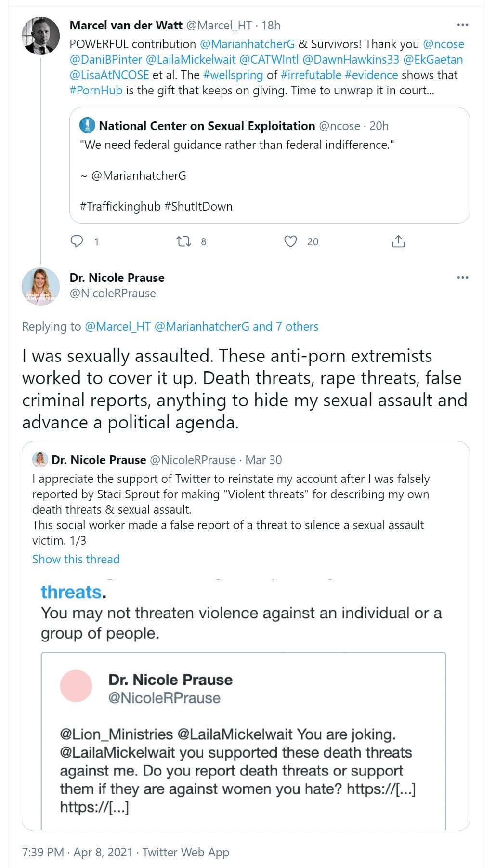Click Dr. Nicole Prause's profile avatar
496x868 pixels.
[x=41, y=286]
